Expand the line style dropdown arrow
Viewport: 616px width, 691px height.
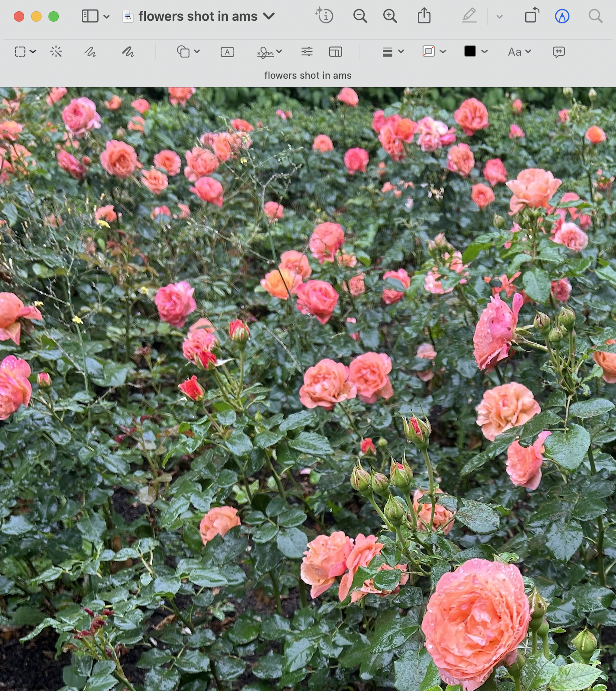(401, 51)
